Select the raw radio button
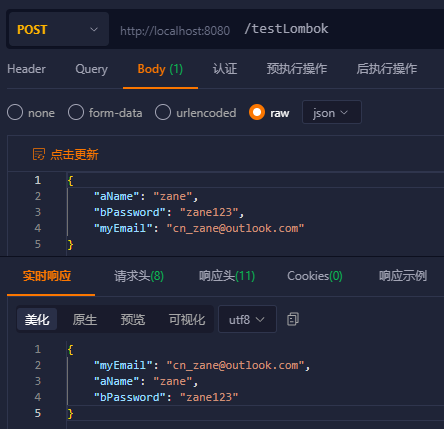 (x=257, y=112)
